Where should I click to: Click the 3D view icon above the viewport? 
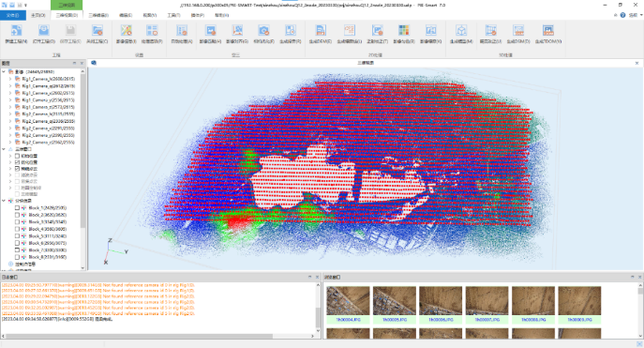(94, 63)
